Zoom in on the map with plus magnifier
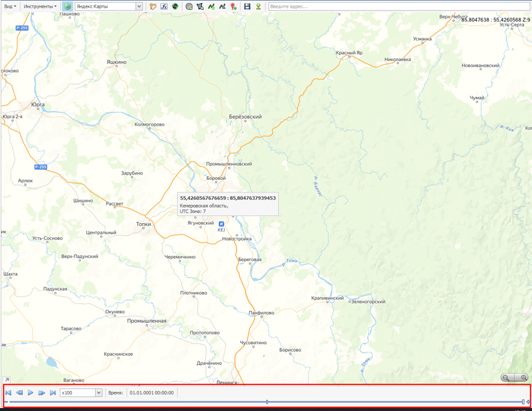 click(x=523, y=377)
